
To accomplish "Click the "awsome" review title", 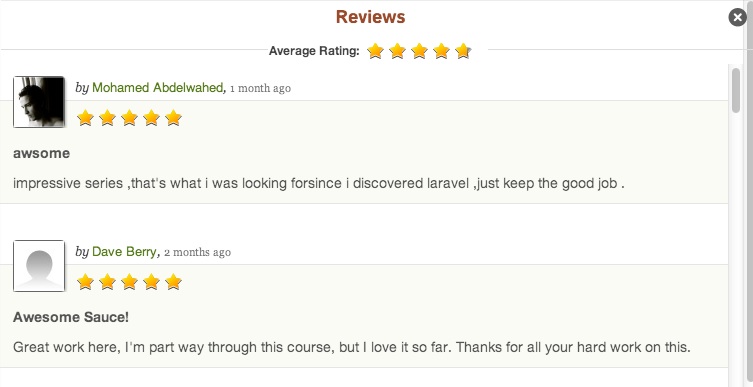I will (41, 154).
